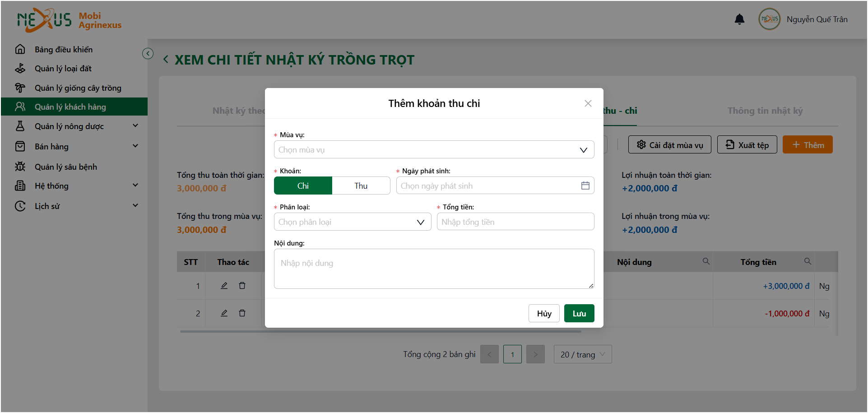
Task: Switch to the thu - chi tab
Action: 621,111
